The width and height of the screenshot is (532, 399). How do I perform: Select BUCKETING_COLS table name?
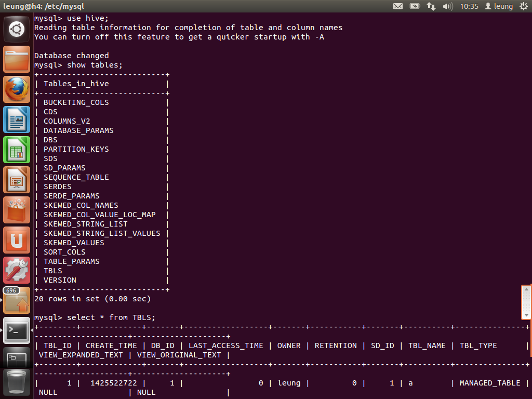pos(76,102)
